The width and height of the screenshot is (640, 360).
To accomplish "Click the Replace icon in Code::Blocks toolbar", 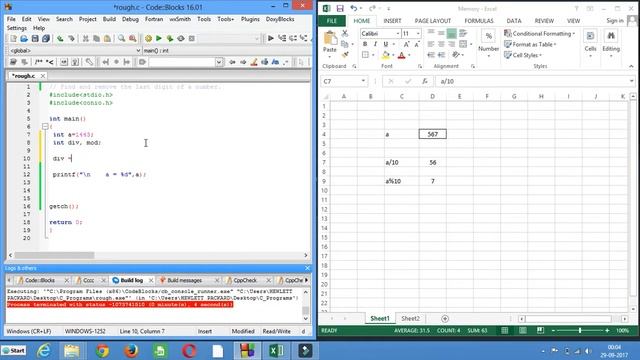I will [132, 38].
